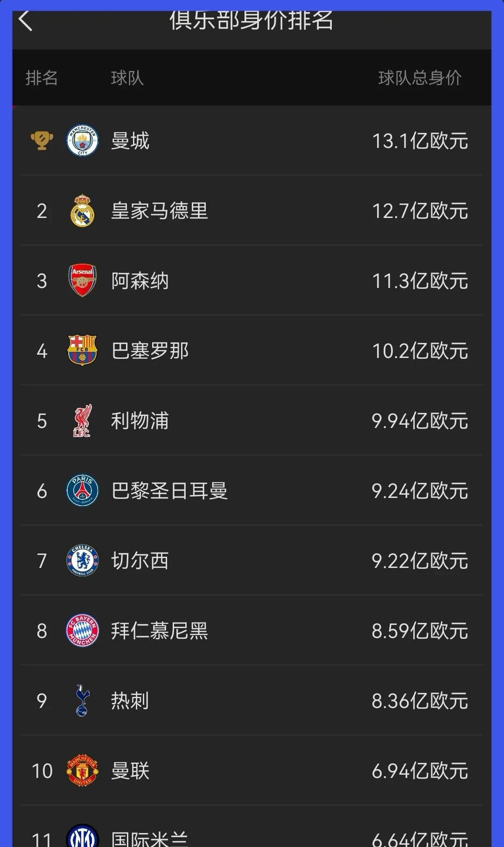Click the Manchester United crest
The image size is (504, 847).
[83, 770]
